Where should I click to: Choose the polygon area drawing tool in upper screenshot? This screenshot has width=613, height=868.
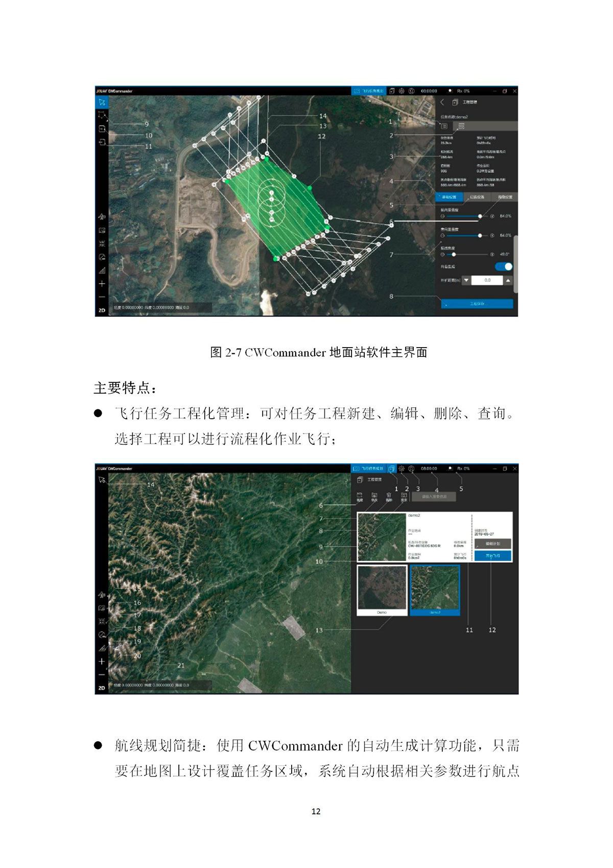[102, 116]
